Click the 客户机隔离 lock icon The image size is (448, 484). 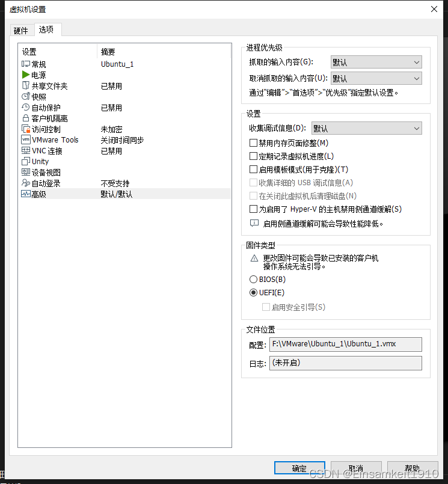coord(26,118)
